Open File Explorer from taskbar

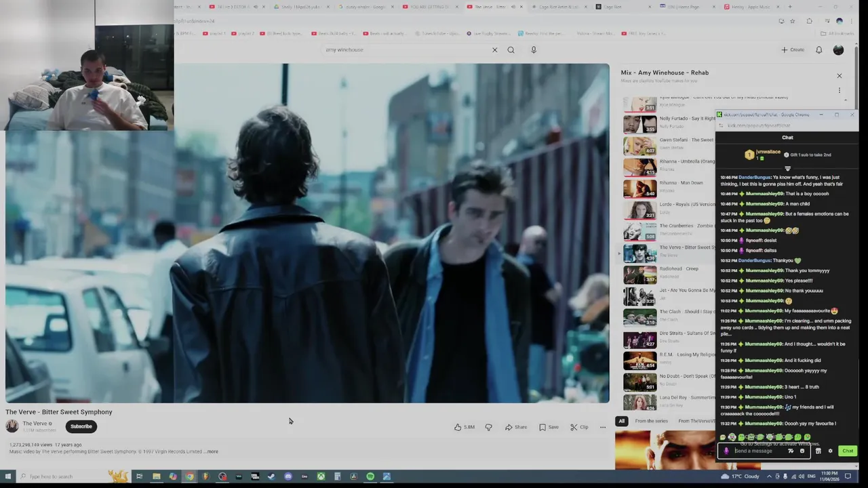(156, 476)
